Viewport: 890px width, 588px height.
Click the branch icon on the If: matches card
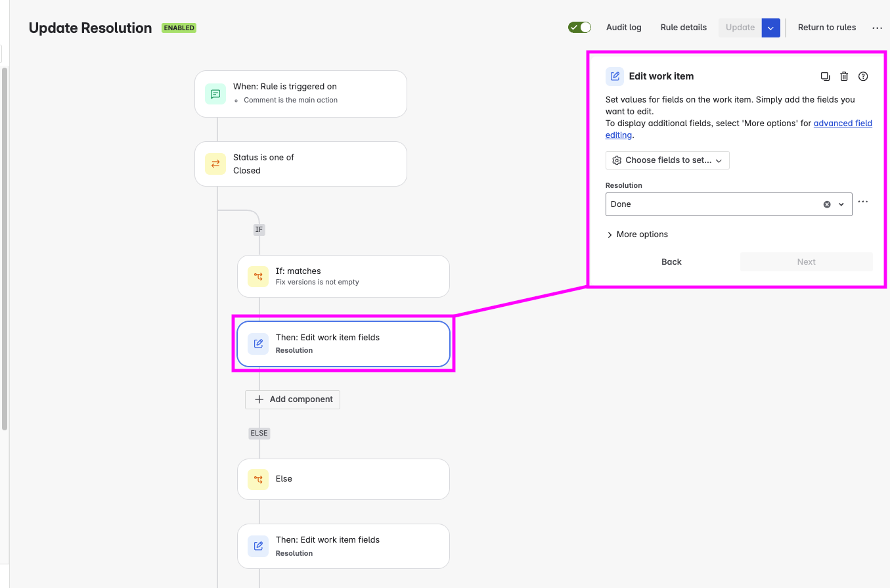point(258,277)
